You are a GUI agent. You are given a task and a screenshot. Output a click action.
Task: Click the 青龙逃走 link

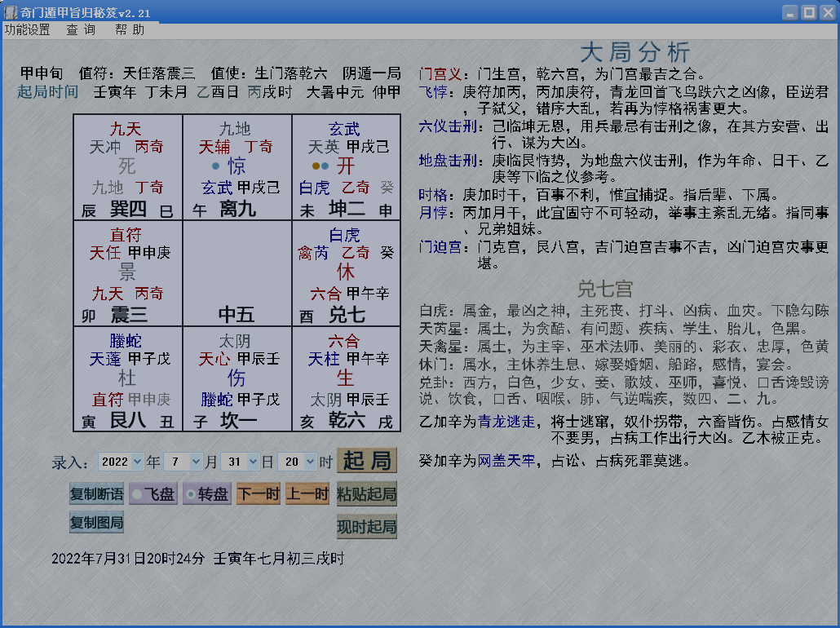(506, 422)
